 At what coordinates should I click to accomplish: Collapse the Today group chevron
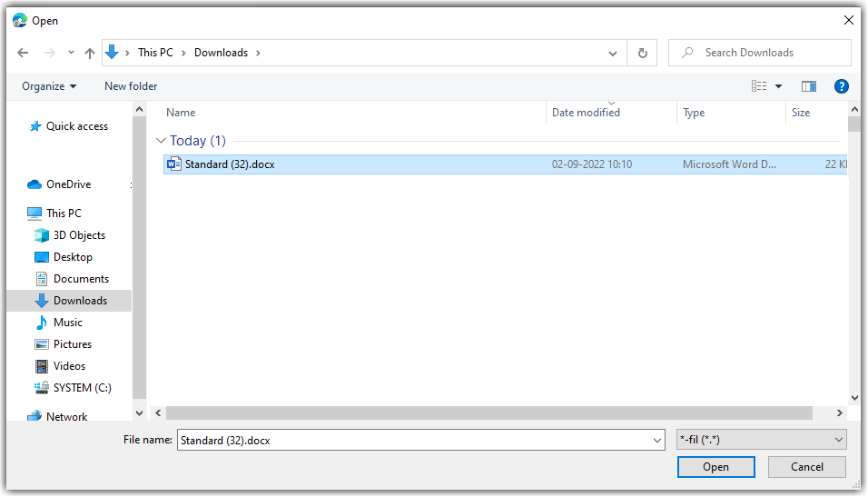pyautogui.click(x=161, y=141)
